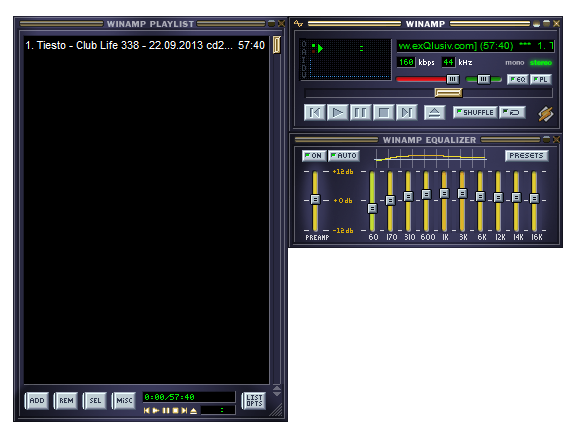Click the 14K equalizer band slider
The height and width of the screenshot is (441, 578).
[516, 198]
